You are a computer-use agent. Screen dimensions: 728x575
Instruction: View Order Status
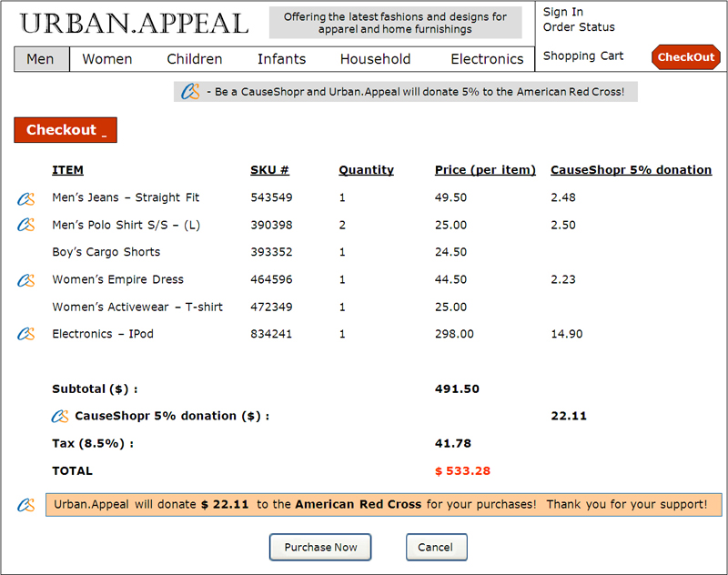579,27
